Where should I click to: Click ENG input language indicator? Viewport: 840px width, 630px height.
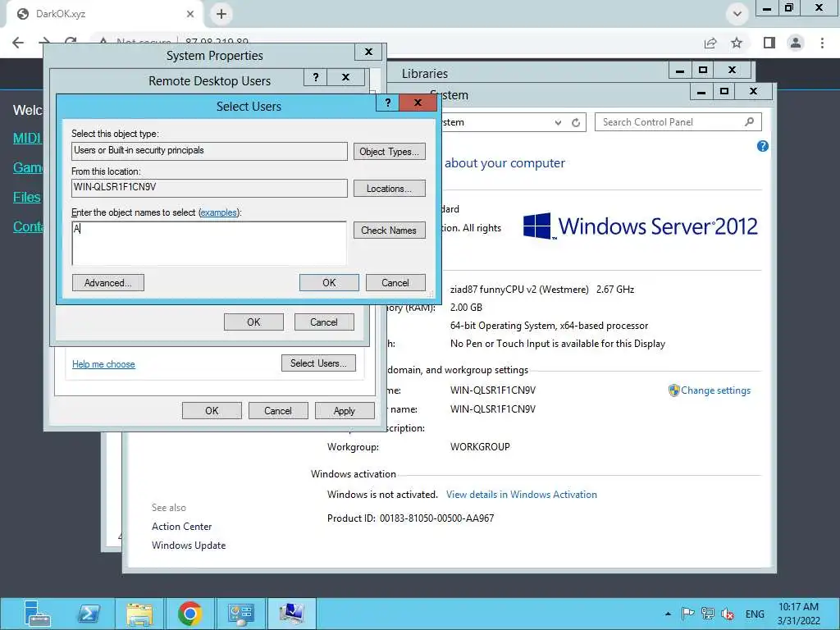(x=755, y=614)
